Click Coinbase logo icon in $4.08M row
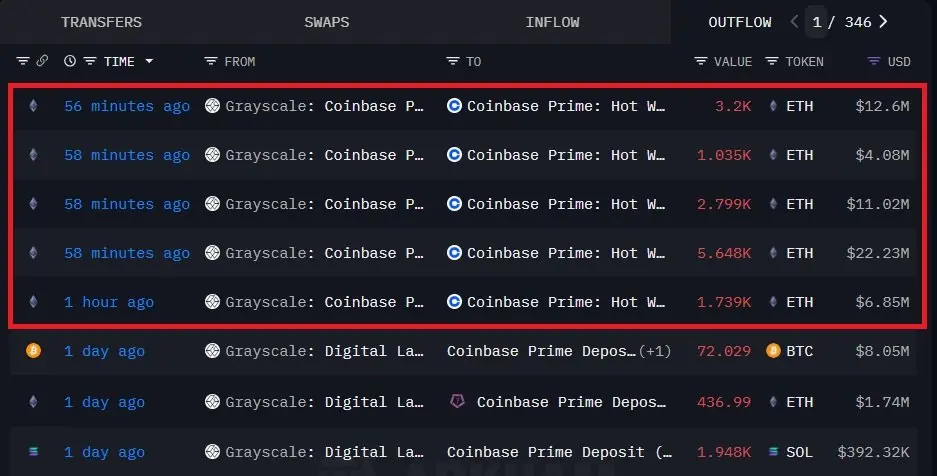The height and width of the screenshot is (476, 937). 454,155
